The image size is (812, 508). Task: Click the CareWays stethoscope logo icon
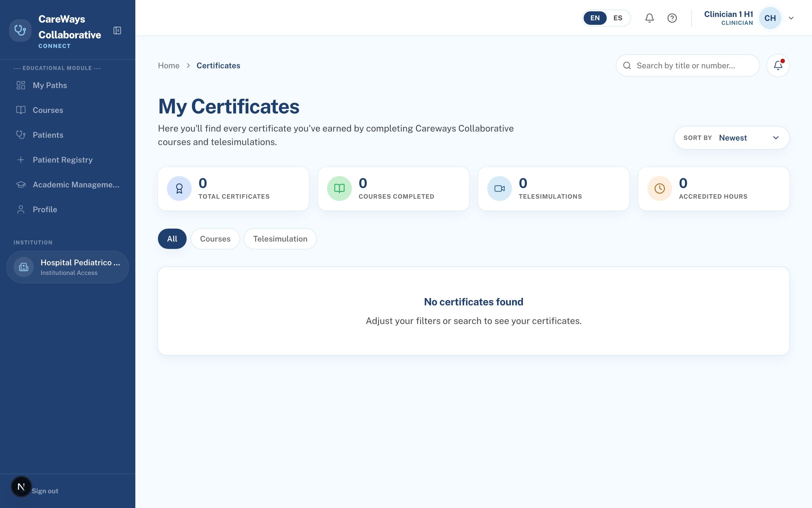[x=20, y=30]
